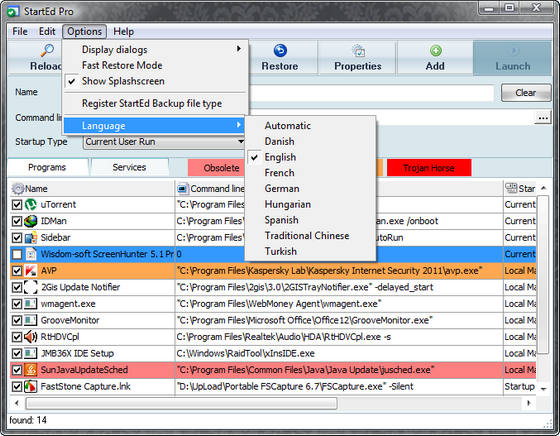Switch to the Programs tab
The width and height of the screenshot is (560, 436).
(x=47, y=167)
